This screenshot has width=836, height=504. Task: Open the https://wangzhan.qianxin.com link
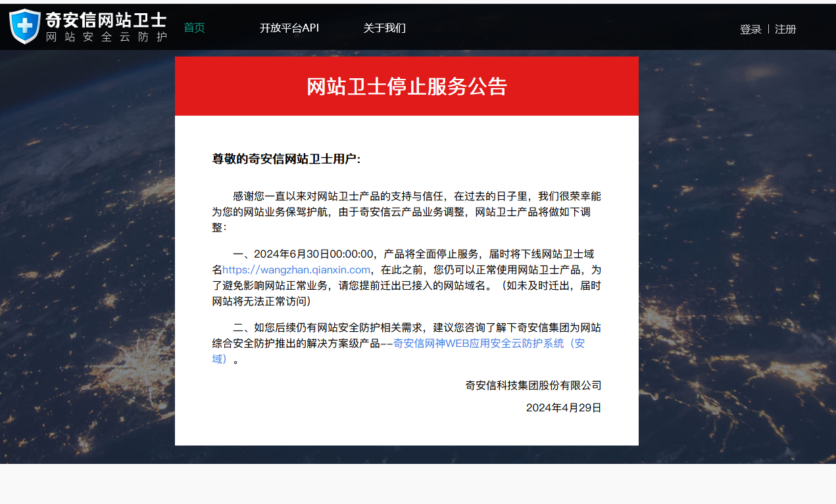(x=297, y=270)
